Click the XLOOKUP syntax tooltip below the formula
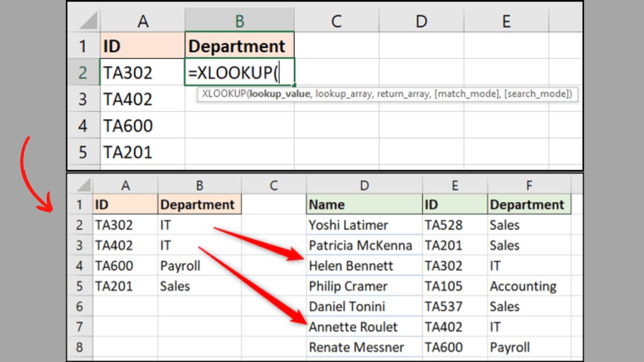Screen dimensions: 644x362 tap(389, 94)
